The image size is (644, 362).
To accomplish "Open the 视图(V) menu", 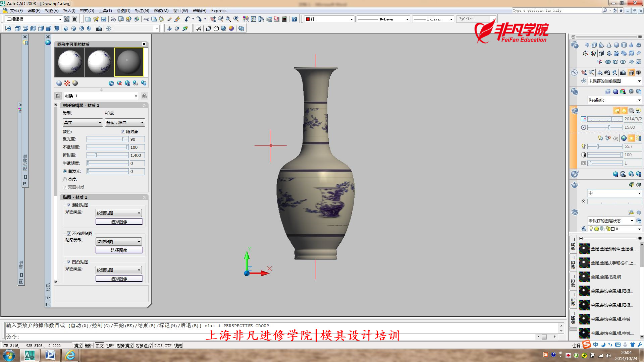I will coord(52,11).
